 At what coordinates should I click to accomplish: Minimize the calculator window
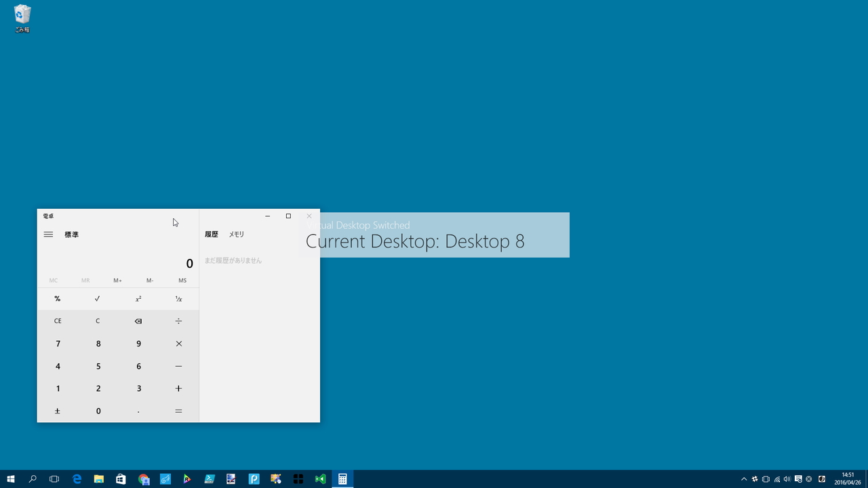267,216
